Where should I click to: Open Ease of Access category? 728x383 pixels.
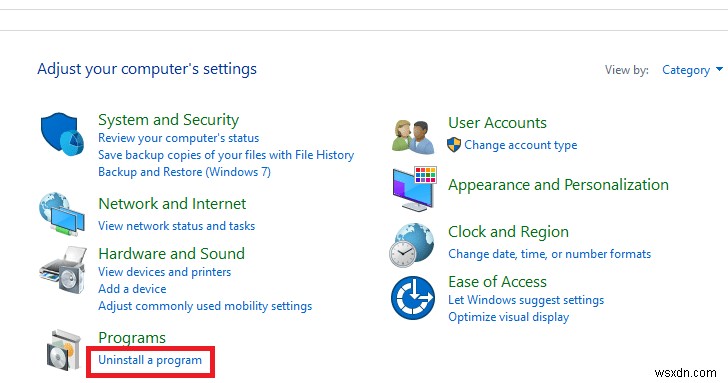(497, 282)
